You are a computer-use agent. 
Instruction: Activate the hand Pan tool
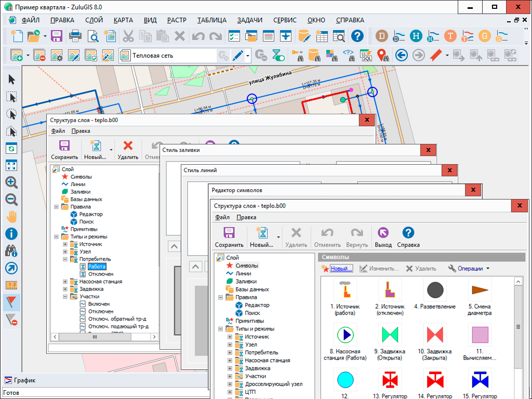(x=11, y=217)
